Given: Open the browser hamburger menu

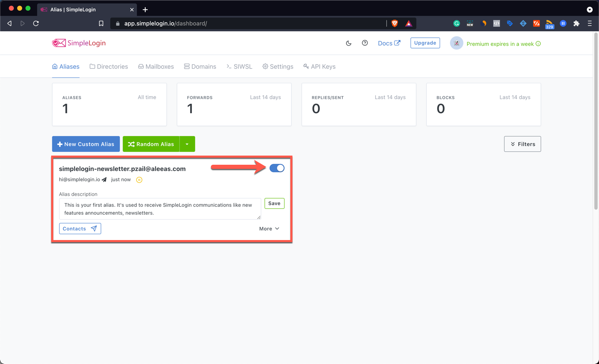Looking at the screenshot, I should [590, 23].
